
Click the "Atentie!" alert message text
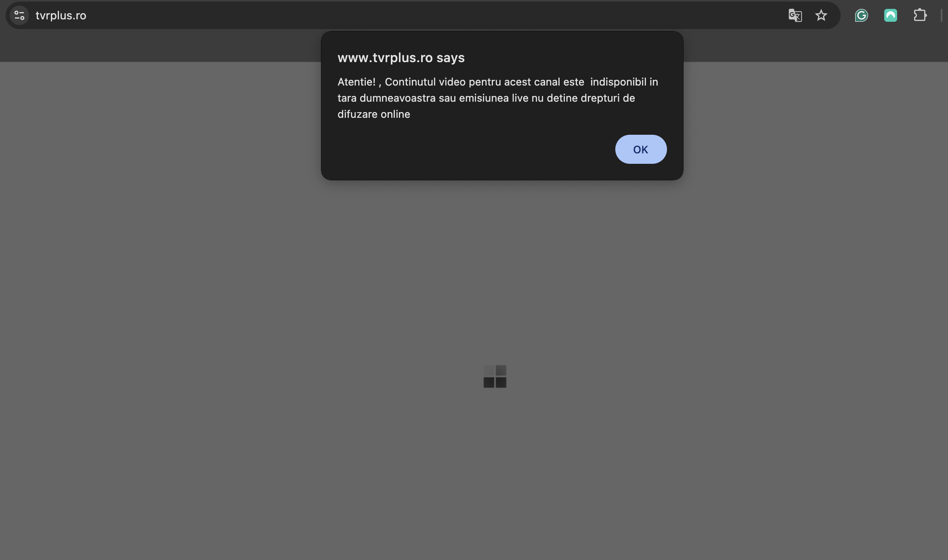pos(498,98)
